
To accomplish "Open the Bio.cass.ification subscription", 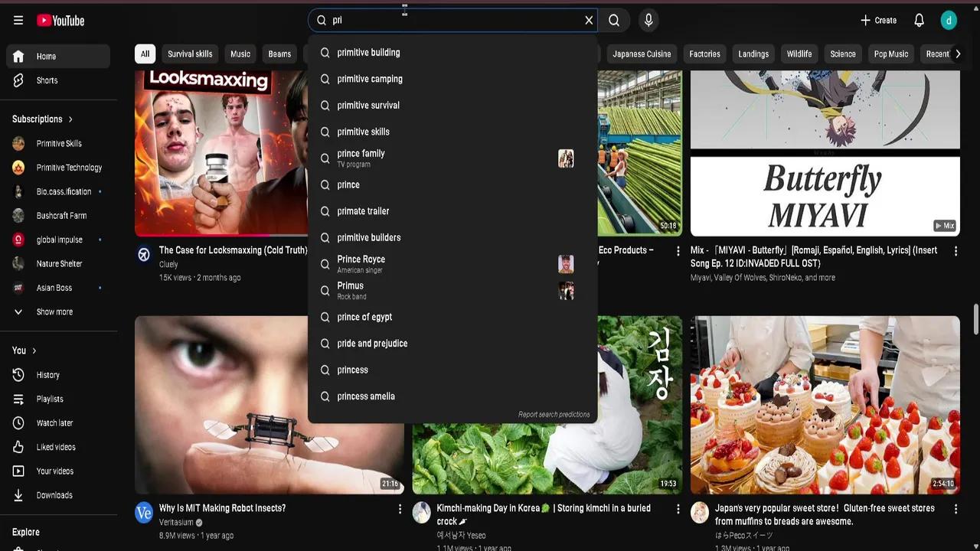I will (x=58, y=191).
